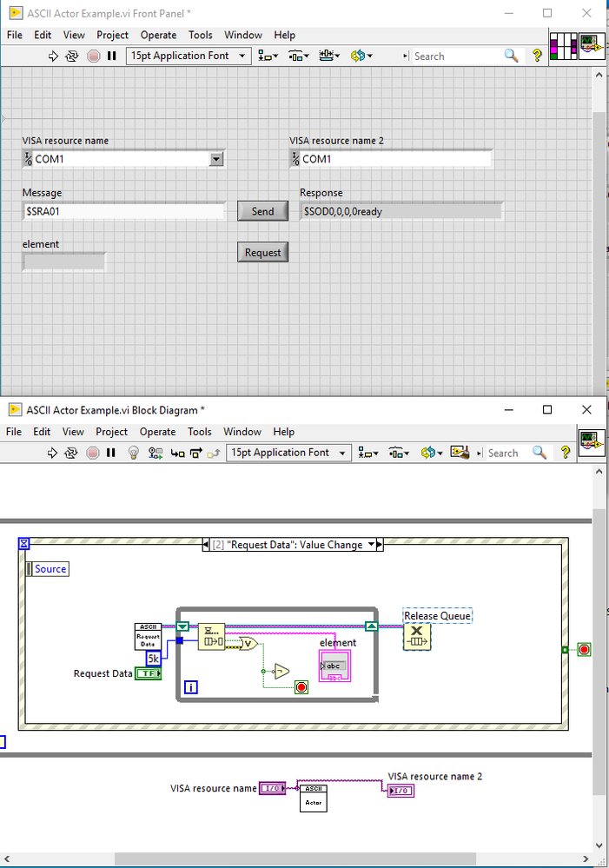Open Distribute Objects menu in the Front Panel
The height and width of the screenshot is (868, 609).
point(298,56)
